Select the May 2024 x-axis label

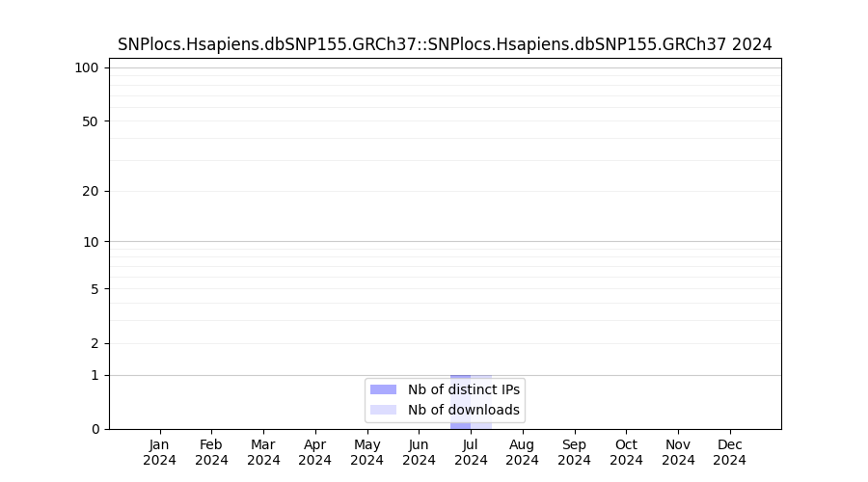[x=366, y=452]
